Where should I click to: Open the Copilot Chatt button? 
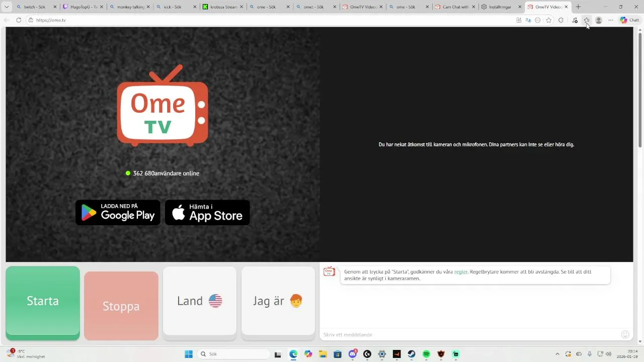coord(629,20)
